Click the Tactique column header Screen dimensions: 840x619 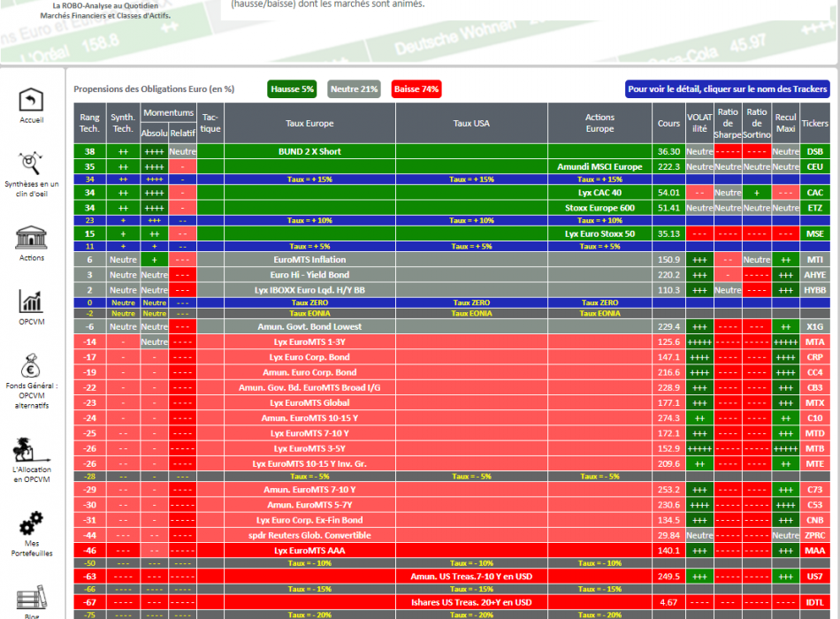[210, 123]
